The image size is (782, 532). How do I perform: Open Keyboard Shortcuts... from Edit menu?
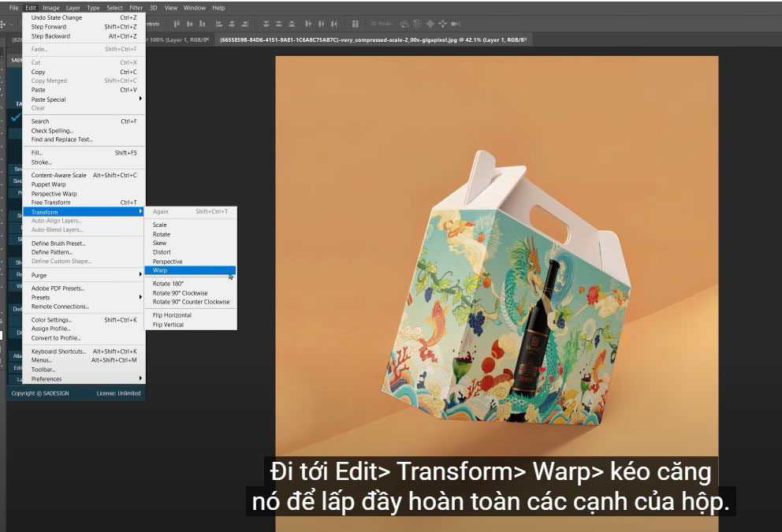click(84, 351)
